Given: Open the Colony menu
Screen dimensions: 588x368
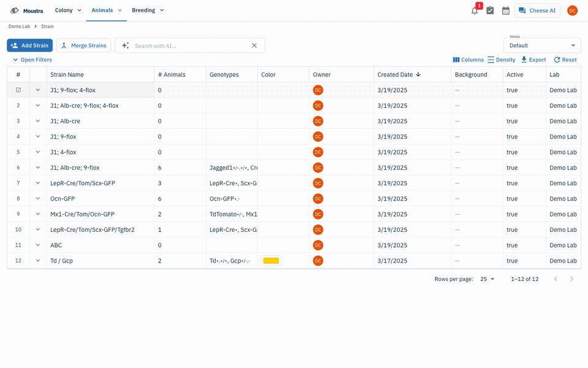Looking at the screenshot, I should pos(68,10).
